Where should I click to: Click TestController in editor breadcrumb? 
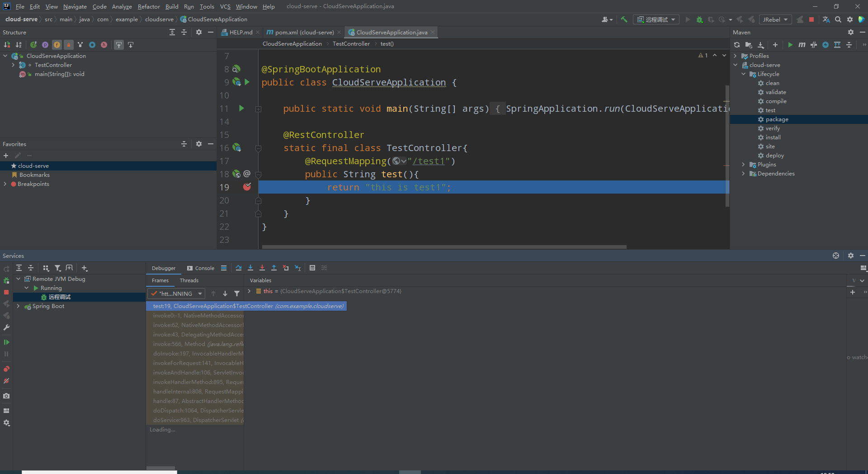[x=351, y=44]
